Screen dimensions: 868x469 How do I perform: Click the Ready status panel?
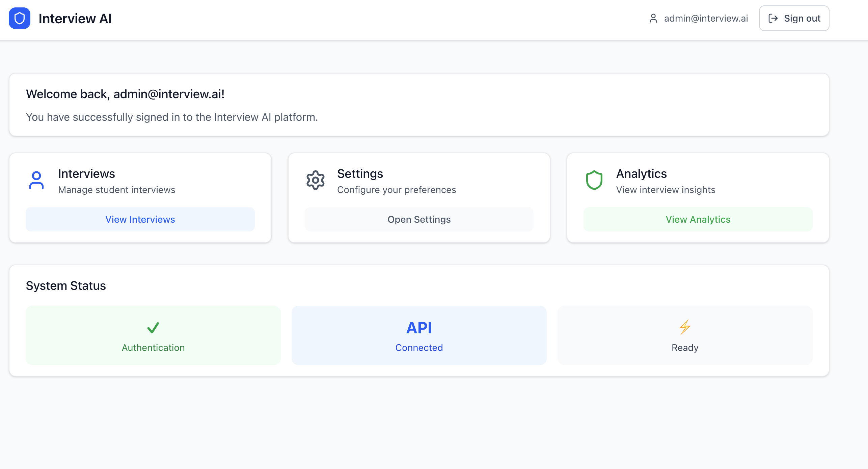click(685, 335)
